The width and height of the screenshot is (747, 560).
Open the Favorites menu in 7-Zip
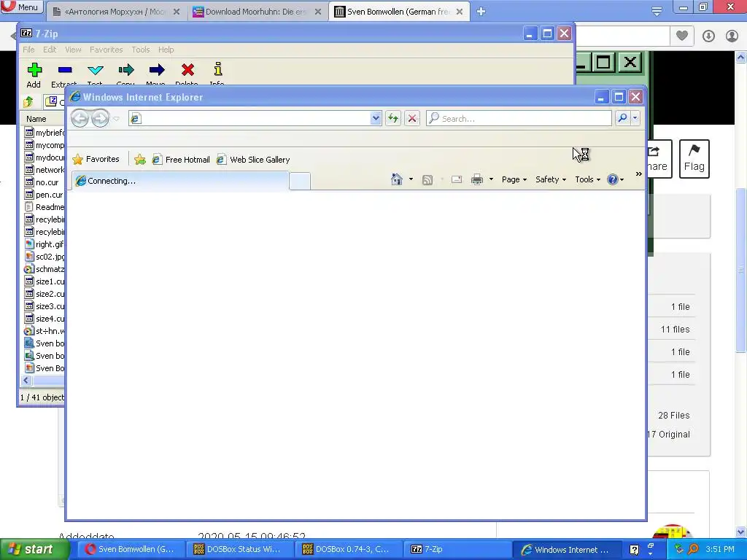[107, 50]
